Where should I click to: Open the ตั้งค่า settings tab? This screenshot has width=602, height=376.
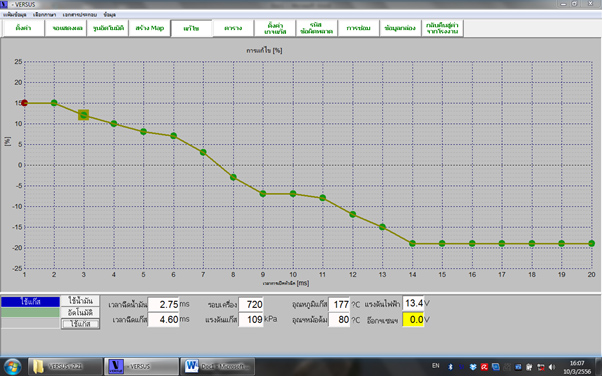click(23, 28)
